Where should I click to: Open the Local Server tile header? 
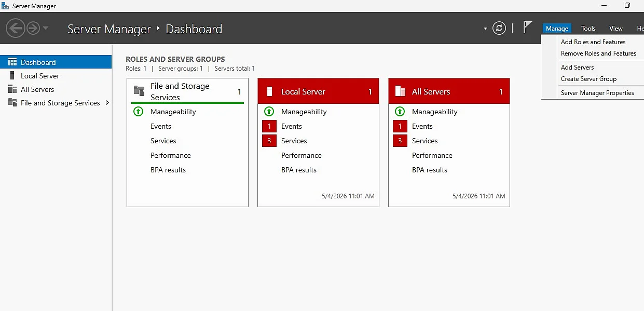(x=318, y=91)
